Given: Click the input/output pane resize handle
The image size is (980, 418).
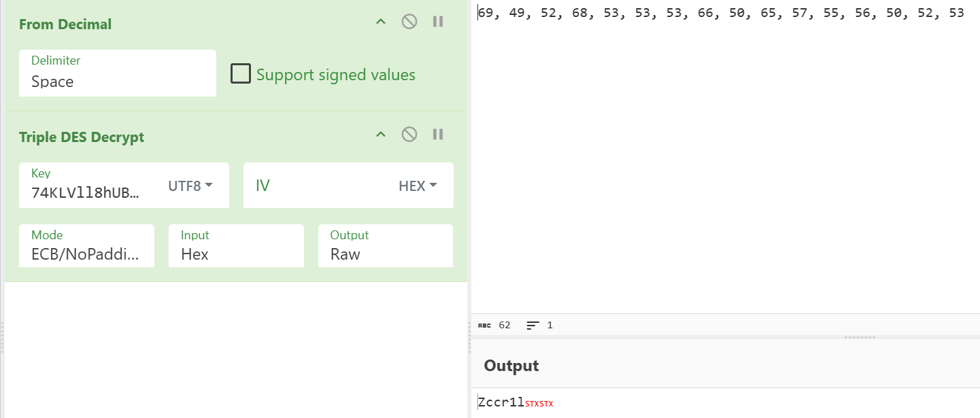Looking at the screenshot, I should point(861,337).
